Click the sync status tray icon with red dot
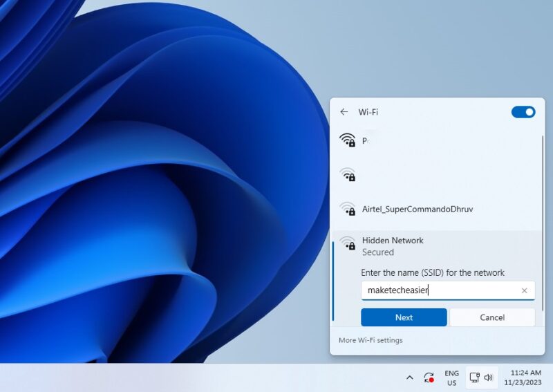 [429, 377]
